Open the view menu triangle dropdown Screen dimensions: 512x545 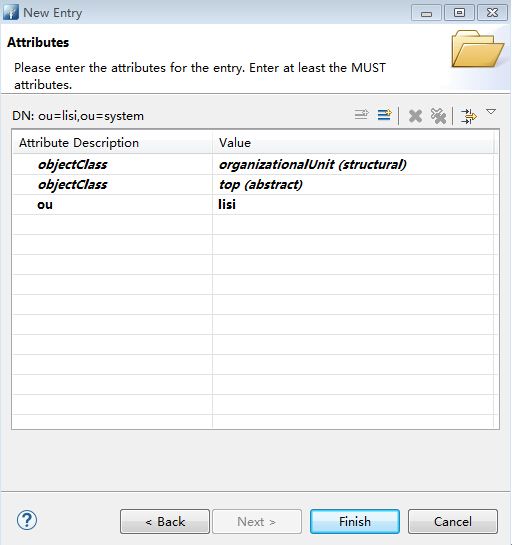tap(491, 112)
